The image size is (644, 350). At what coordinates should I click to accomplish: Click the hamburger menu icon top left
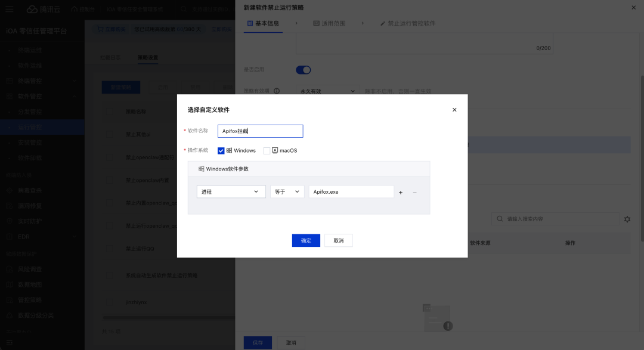8,9
